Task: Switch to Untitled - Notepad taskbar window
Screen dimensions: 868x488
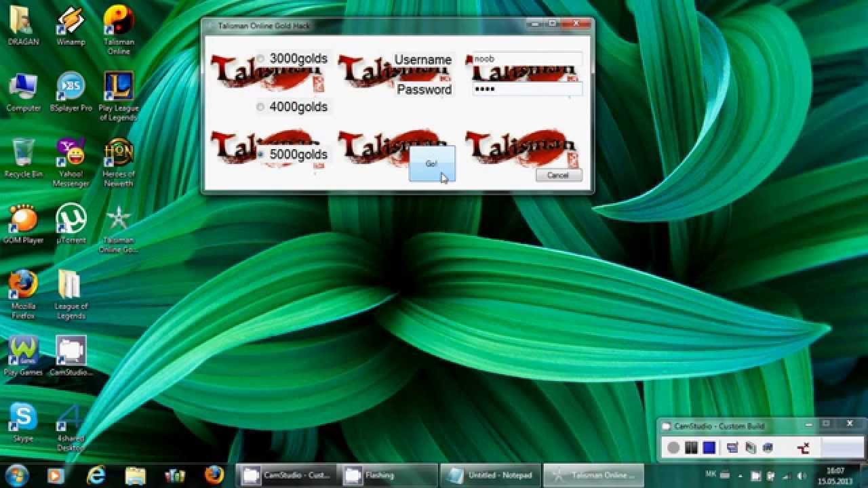Action: (x=490, y=475)
